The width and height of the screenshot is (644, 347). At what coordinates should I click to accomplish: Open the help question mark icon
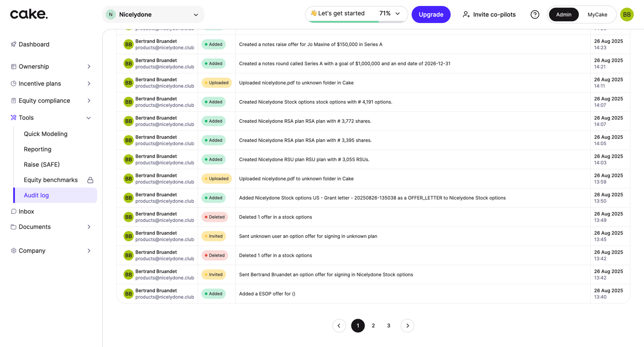pos(535,14)
